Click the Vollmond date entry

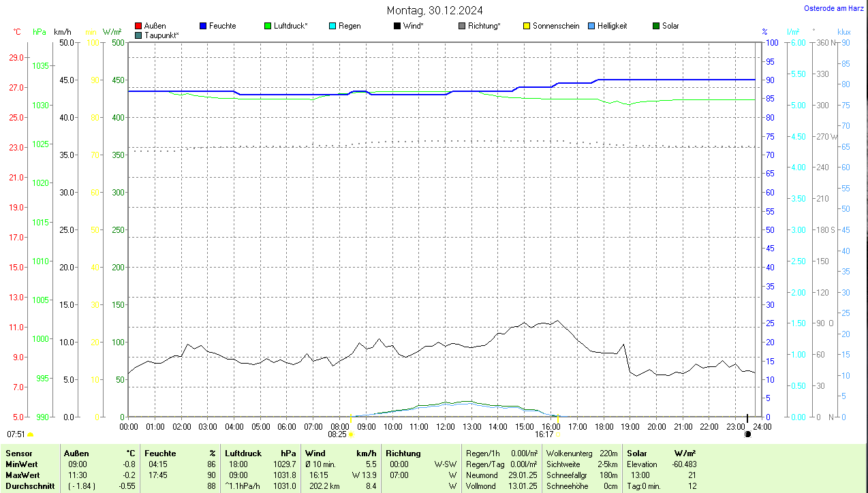(523, 486)
